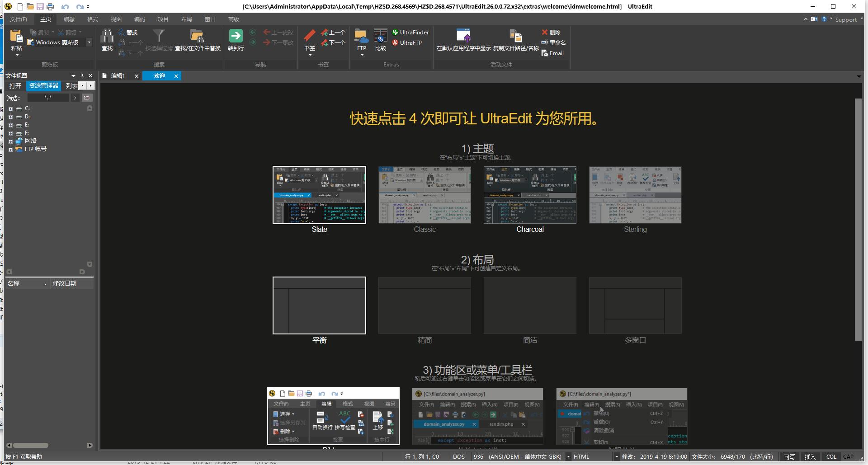The height and width of the screenshot is (465, 868).
Task: Go to previous bookmark (上一个)
Action: (x=333, y=32)
